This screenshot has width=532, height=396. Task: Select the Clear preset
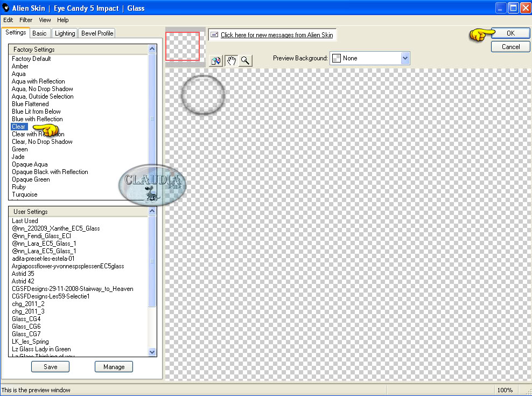coord(18,126)
